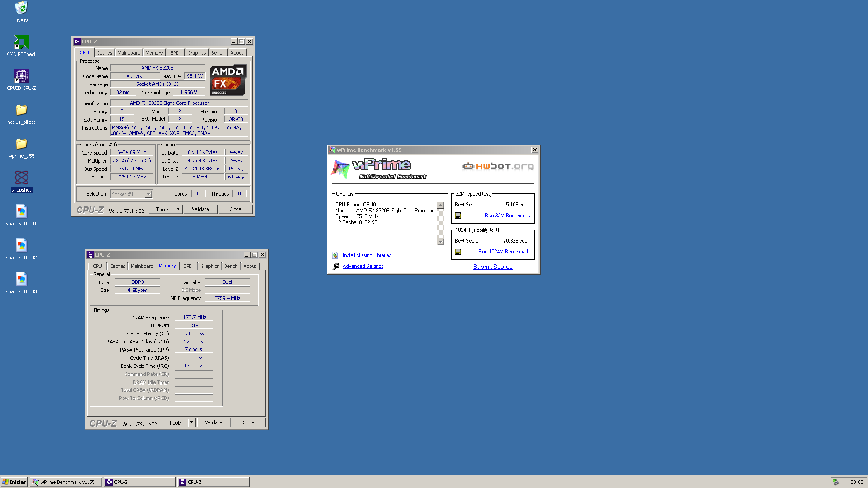Click the Core Speed 6404.09 MHz value
Viewport: 868px width, 488px height.
pyautogui.click(x=132, y=153)
